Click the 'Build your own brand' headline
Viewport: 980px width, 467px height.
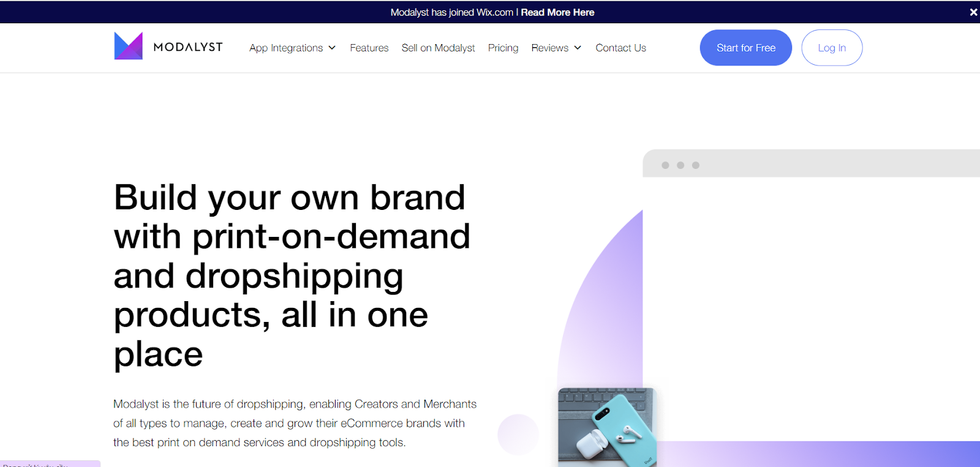coord(292,275)
